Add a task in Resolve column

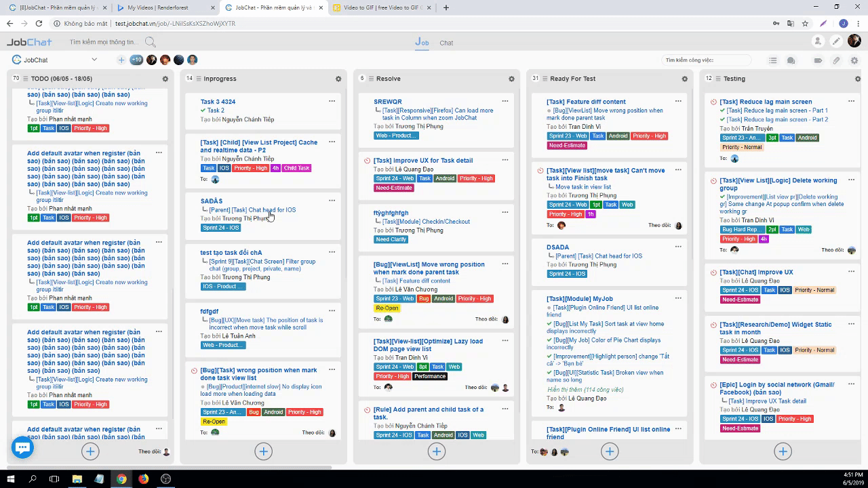coord(436,451)
